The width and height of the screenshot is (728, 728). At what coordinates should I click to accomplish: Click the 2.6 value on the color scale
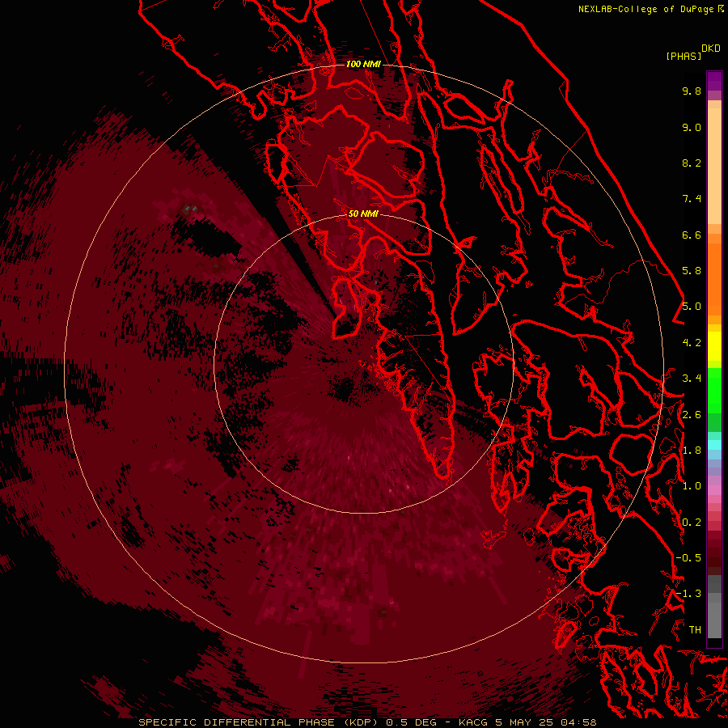pyautogui.click(x=692, y=415)
